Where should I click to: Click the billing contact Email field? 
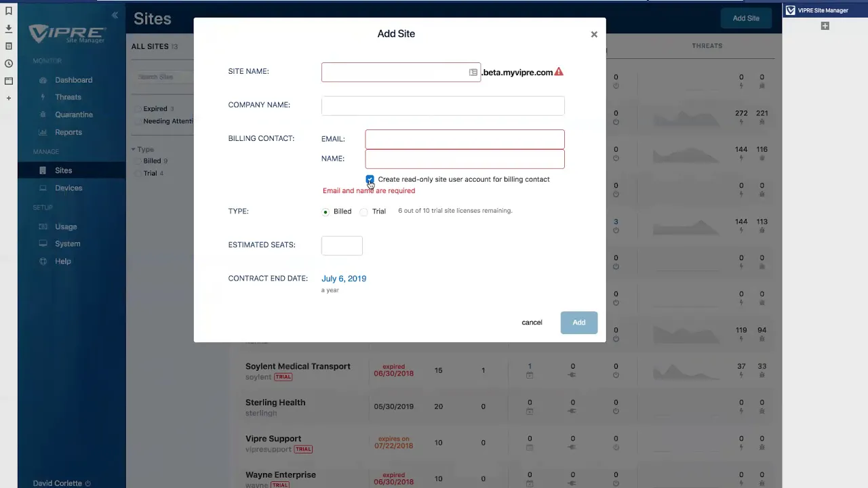465,140
